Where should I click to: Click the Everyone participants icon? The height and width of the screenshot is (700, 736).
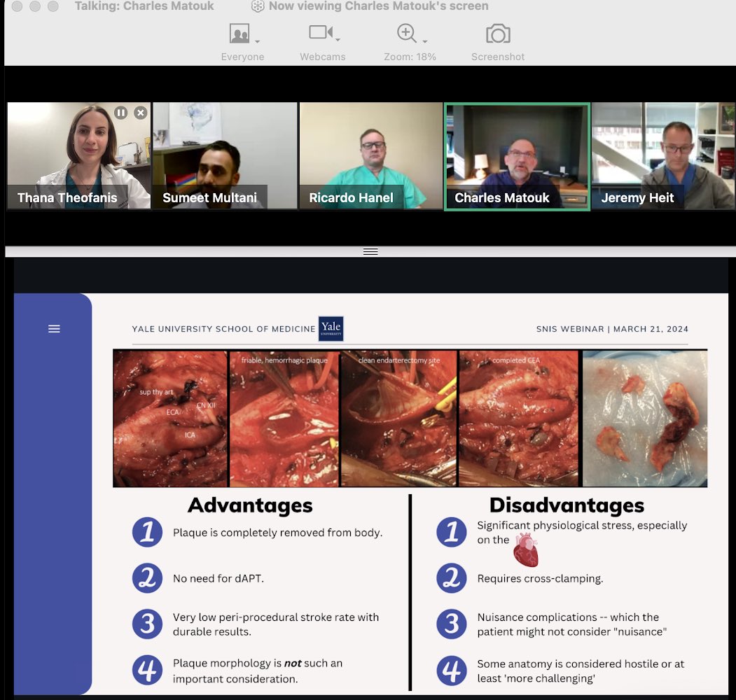pos(239,32)
